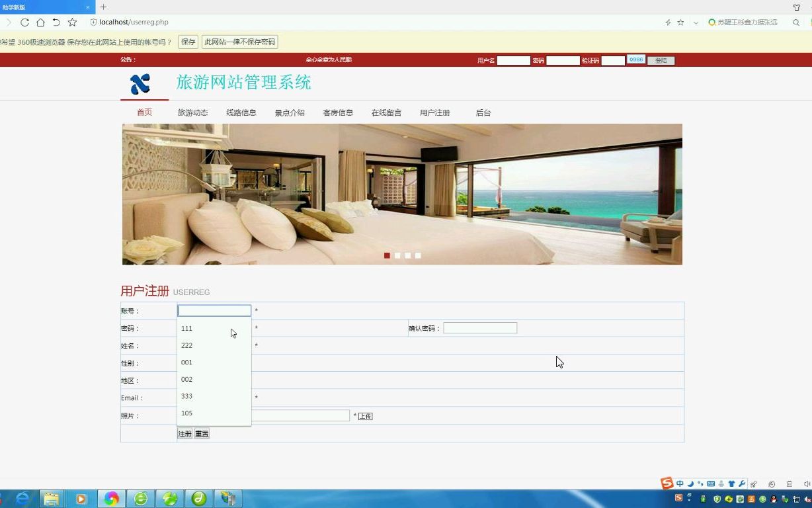Click the 登陆 login button at top right
The image size is (812, 508).
[661, 60]
